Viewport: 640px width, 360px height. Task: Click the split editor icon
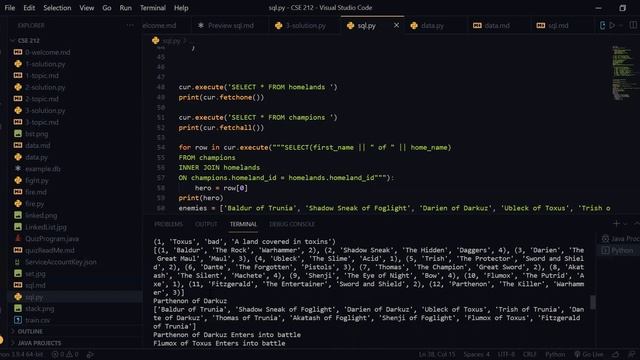633,25
